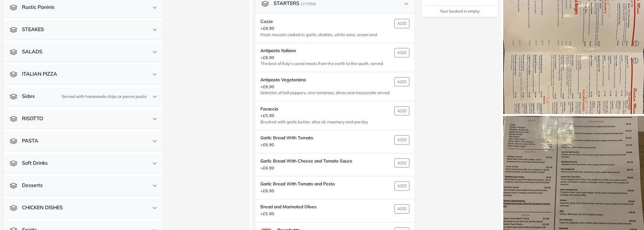
Task: Expand the CHICKEN DISHES chevron
Action: (x=155, y=208)
